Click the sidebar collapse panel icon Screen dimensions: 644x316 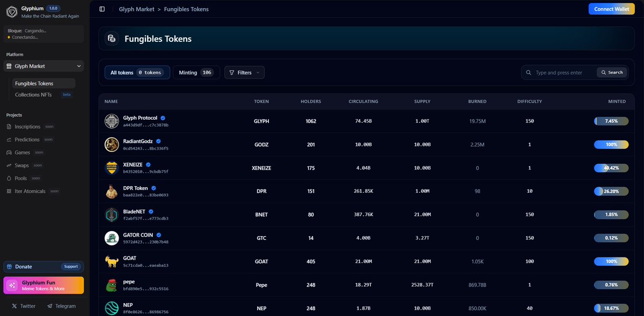click(102, 9)
